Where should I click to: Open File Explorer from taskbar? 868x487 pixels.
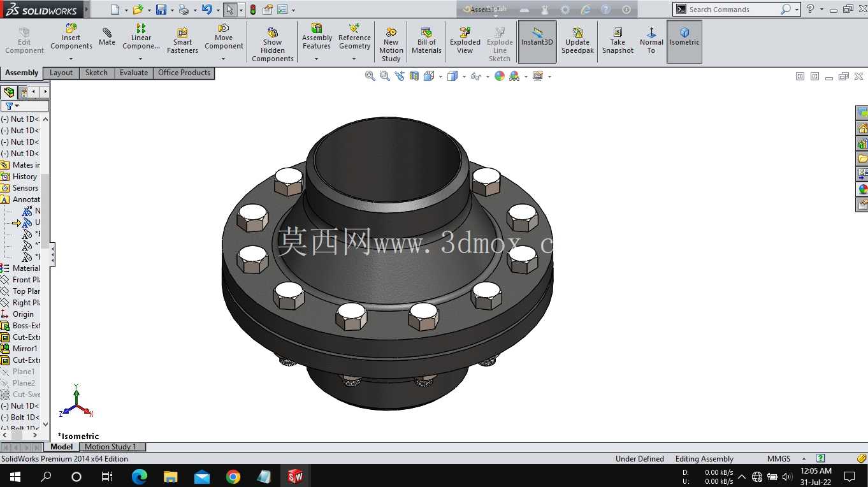[171, 476]
